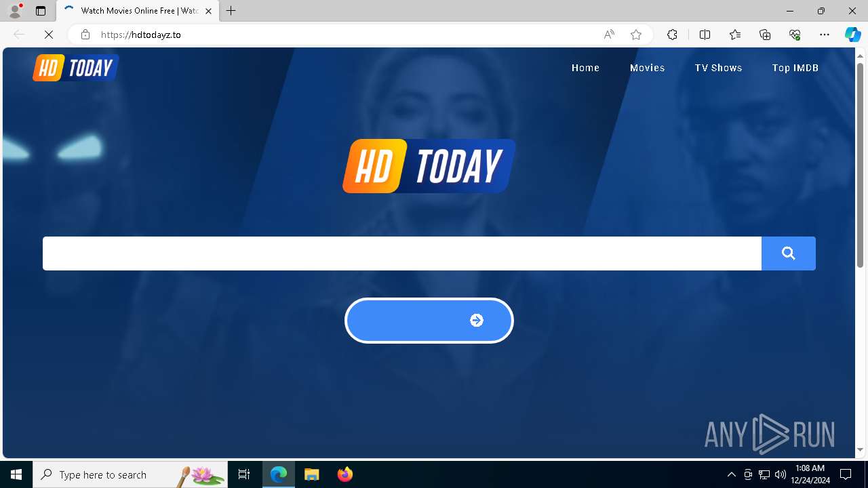This screenshot has width=868, height=488.
Task: Open the Extensions puzzle icon
Action: coord(672,35)
